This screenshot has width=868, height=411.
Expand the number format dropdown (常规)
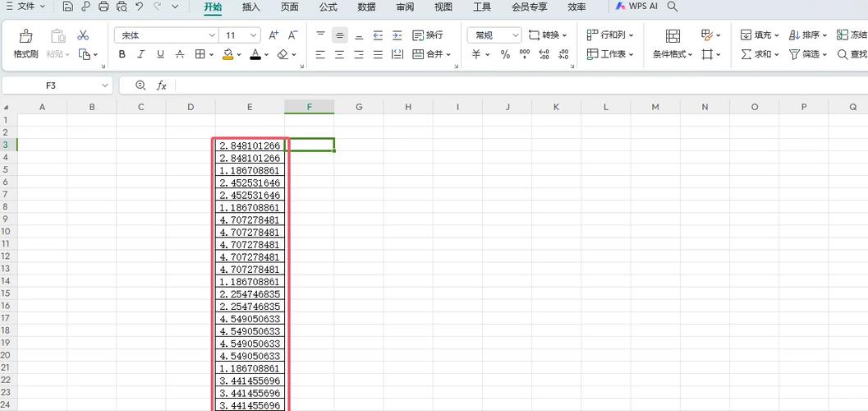pyautogui.click(x=516, y=35)
